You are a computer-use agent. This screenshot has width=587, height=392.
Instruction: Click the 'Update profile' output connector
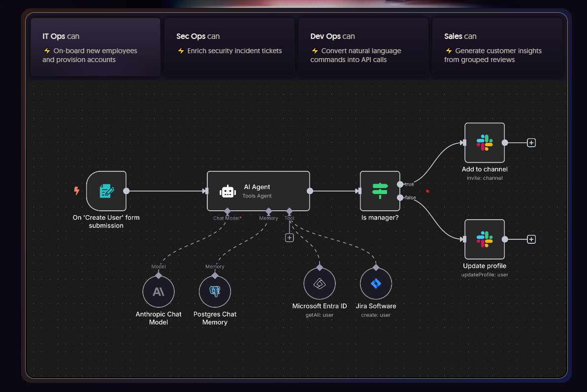(x=505, y=239)
